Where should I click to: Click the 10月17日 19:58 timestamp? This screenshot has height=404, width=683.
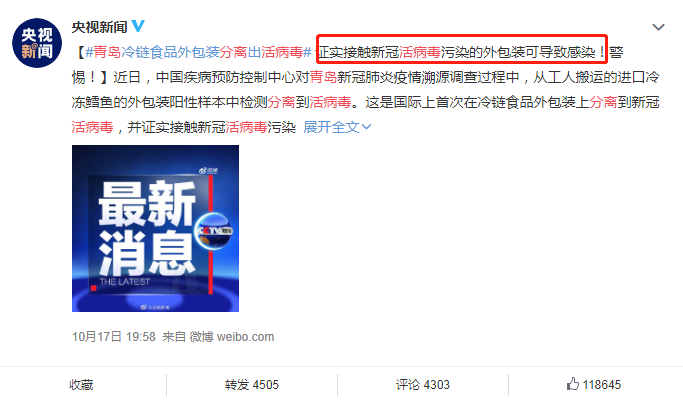click(x=114, y=337)
